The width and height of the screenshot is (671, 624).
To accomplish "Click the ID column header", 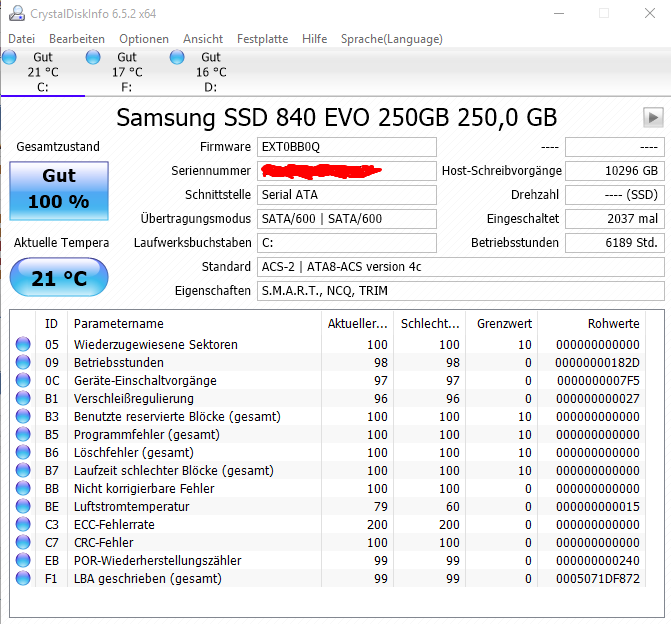I will [x=51, y=324].
